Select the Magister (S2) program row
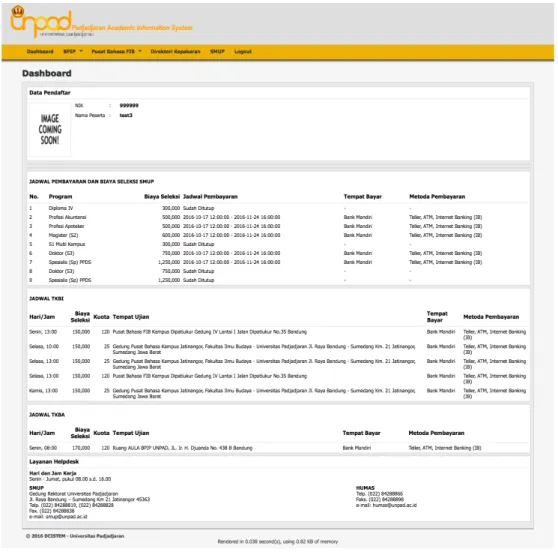This screenshot has width=558, height=558. [278, 235]
